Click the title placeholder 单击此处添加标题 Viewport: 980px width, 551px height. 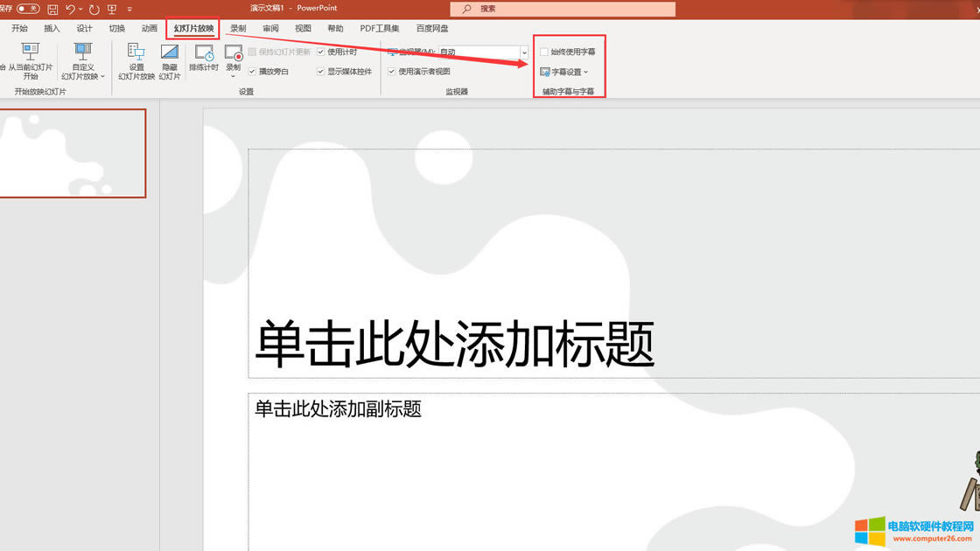pos(453,343)
